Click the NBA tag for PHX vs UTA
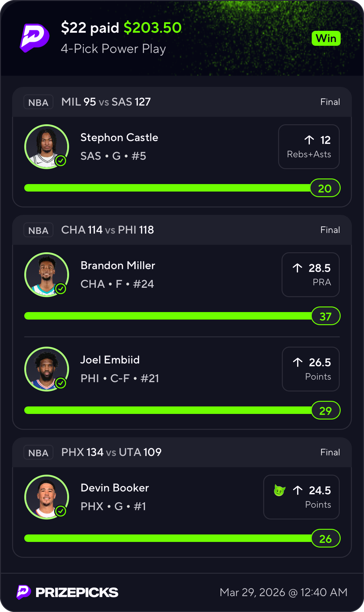 point(38,453)
